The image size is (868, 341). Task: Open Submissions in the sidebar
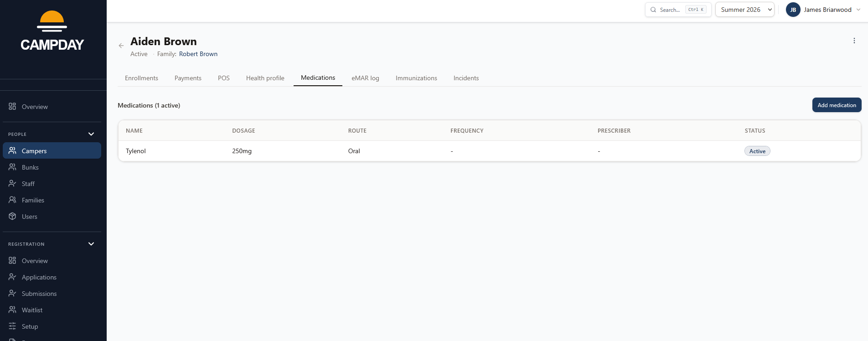52,293
